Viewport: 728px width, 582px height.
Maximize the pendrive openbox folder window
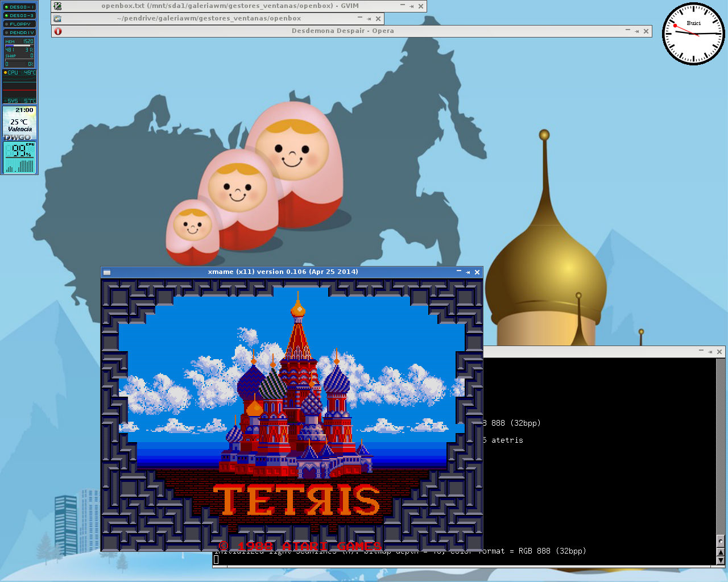click(x=369, y=19)
